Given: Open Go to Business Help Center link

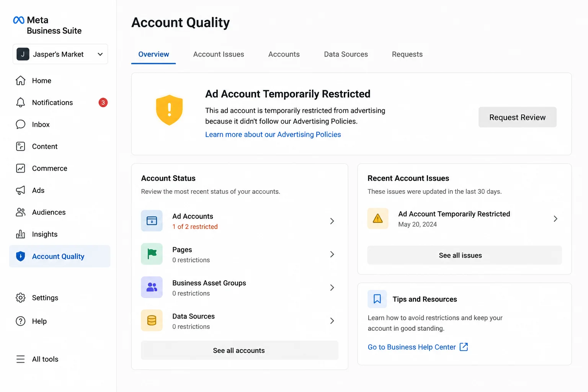Looking at the screenshot, I should pos(412,347).
